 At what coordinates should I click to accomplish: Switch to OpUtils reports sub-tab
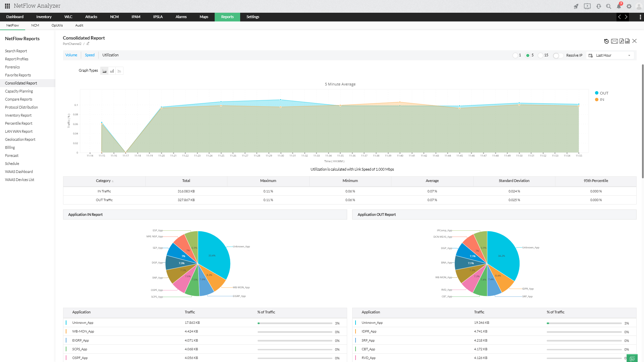click(x=57, y=25)
